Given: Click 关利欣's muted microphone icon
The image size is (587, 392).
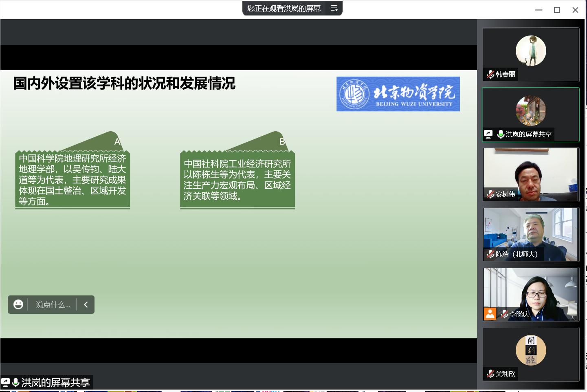Looking at the screenshot, I should [x=490, y=374].
